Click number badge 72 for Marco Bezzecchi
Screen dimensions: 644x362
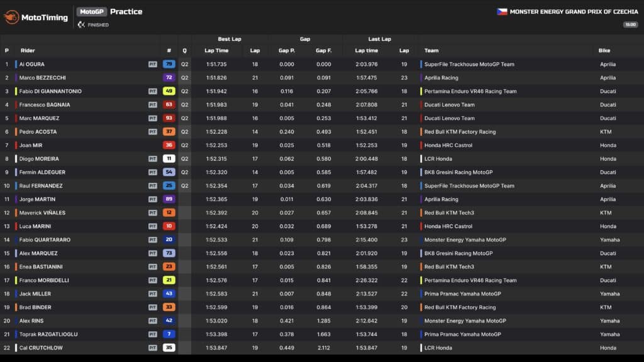coord(169,77)
